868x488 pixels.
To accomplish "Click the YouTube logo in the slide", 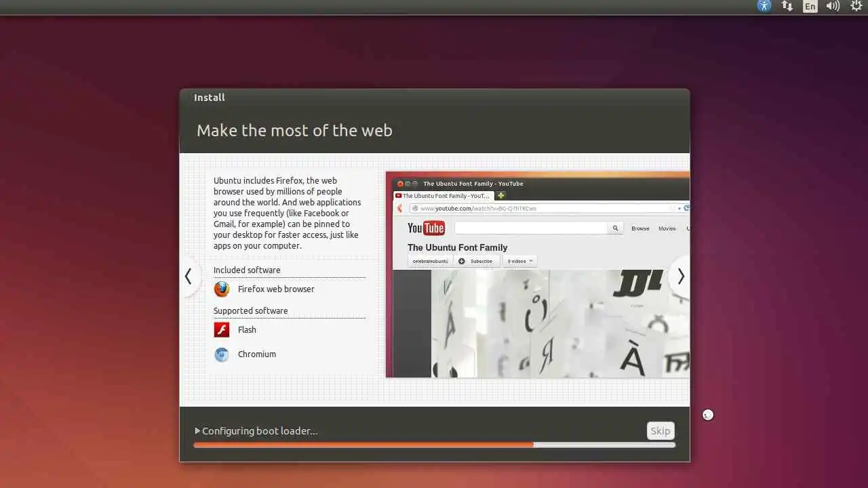I will [426, 228].
